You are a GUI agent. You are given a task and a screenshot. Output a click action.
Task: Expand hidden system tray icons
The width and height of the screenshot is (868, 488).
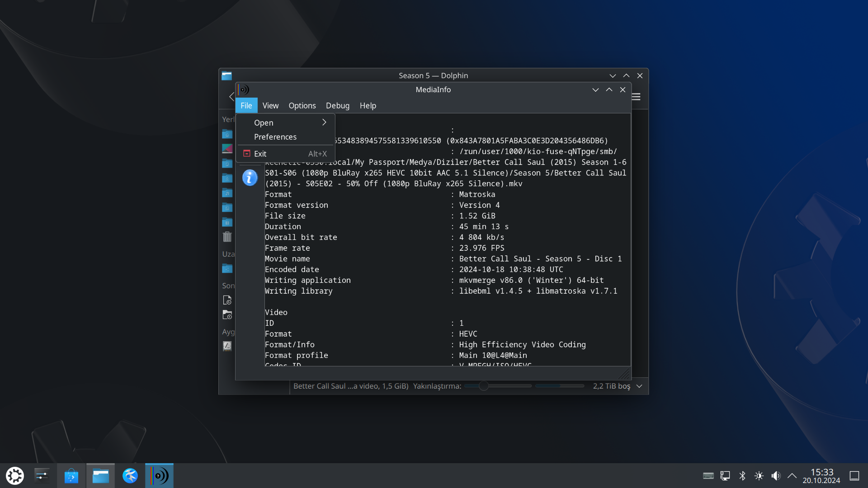(792, 475)
